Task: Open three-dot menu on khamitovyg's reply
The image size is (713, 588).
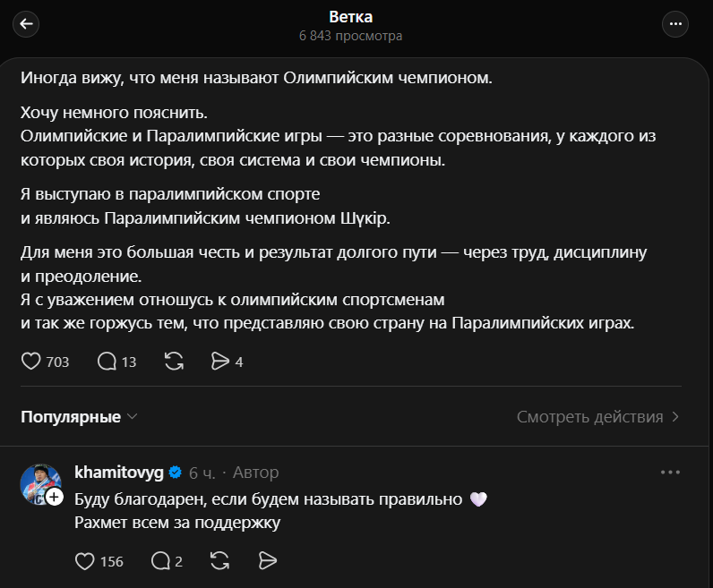Action: tap(670, 472)
